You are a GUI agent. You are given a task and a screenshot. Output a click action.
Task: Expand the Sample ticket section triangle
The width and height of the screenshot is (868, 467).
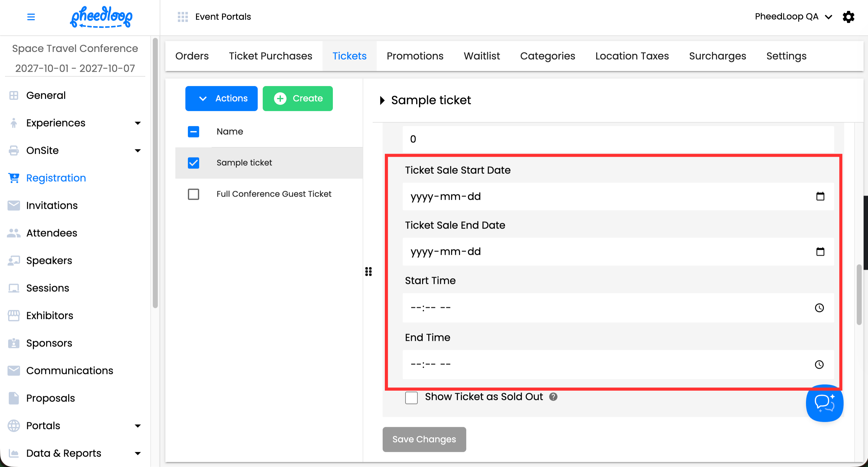[x=382, y=100]
